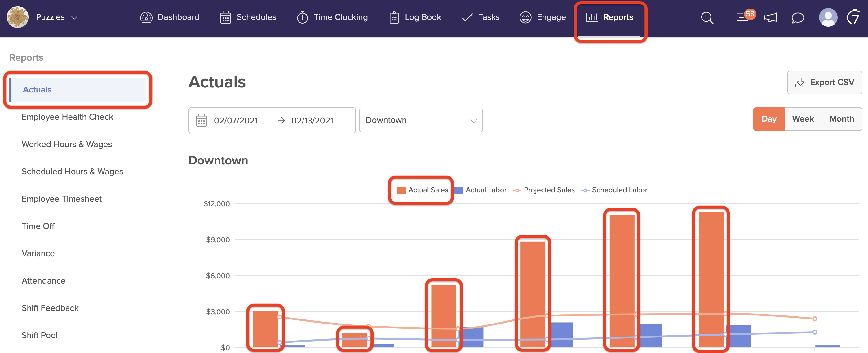Open the user profile avatar
This screenshot has height=353, width=868.
tap(828, 18)
